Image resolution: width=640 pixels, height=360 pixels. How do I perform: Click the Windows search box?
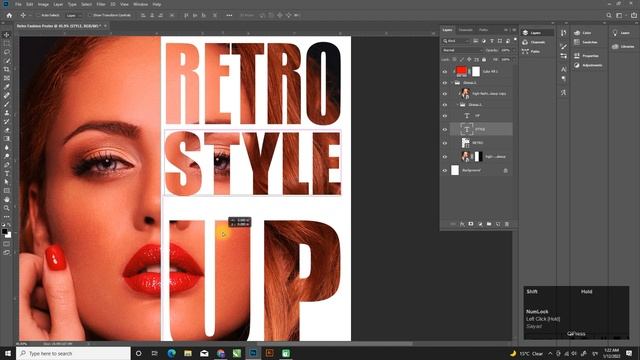[73, 353]
